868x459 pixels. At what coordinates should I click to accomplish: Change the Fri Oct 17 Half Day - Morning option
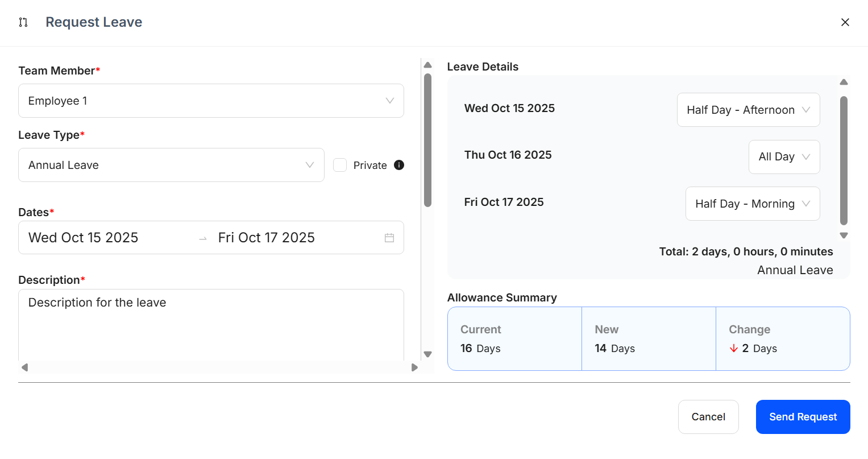[752, 204]
